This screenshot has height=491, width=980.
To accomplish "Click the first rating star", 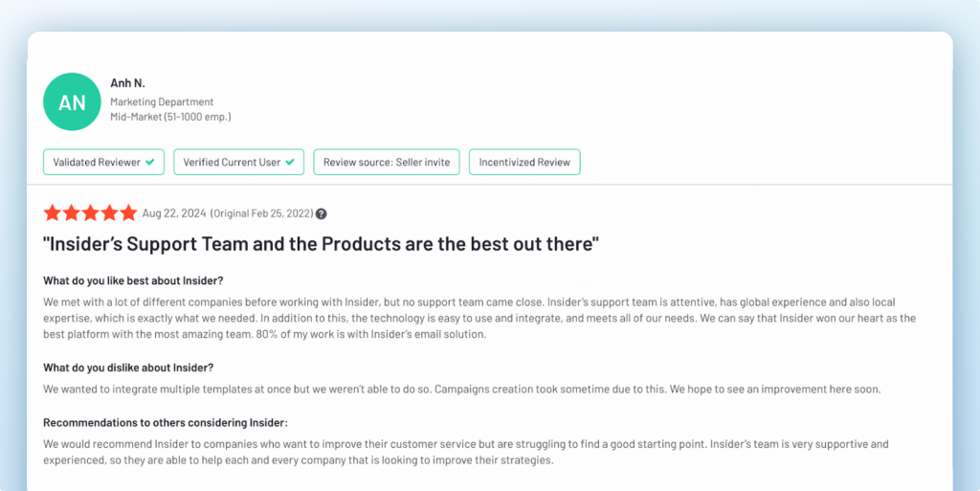I will (x=53, y=213).
